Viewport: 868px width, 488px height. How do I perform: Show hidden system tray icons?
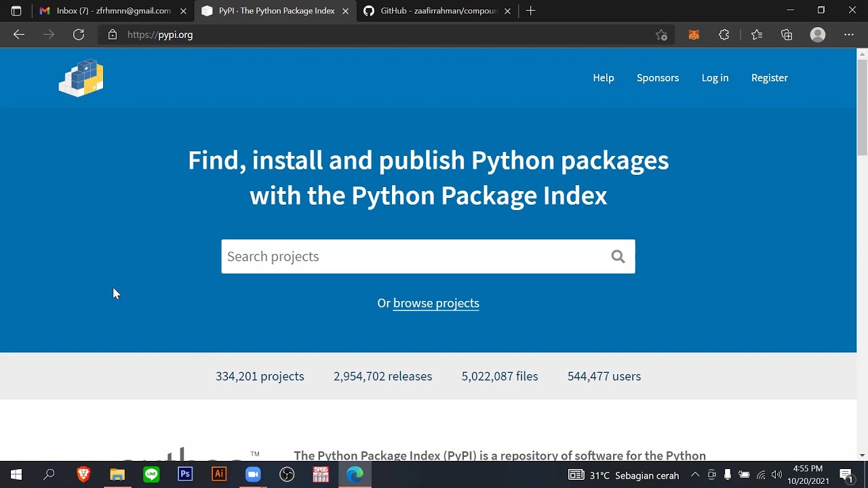[695, 475]
